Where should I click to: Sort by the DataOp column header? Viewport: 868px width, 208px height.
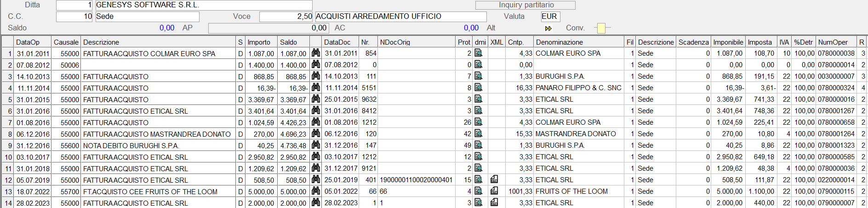point(32,42)
